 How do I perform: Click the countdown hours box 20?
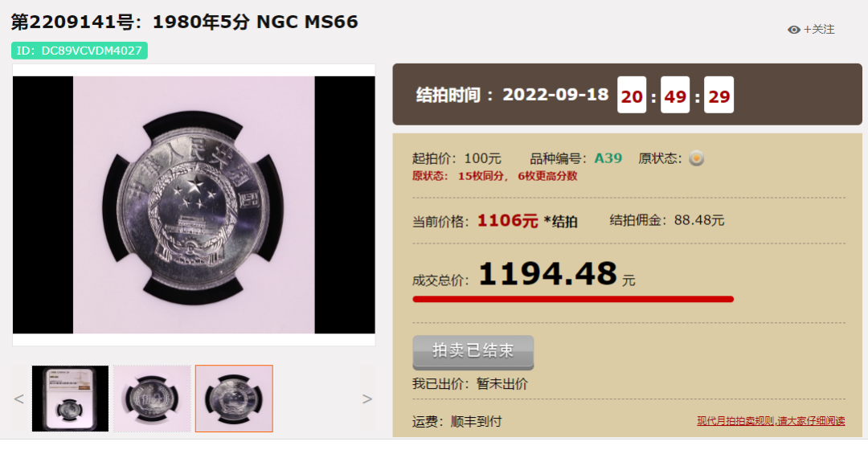(x=632, y=96)
